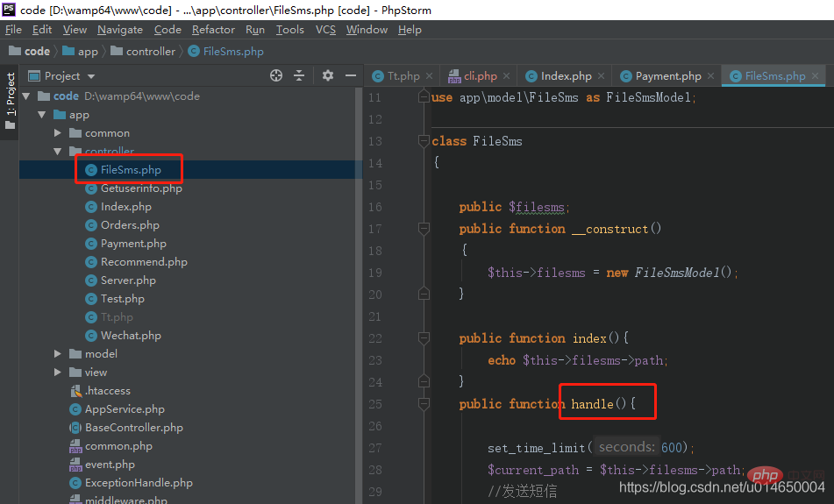Image resolution: width=834 pixels, height=504 pixels.
Task: Select event.php in project tree
Action: [x=102, y=465]
